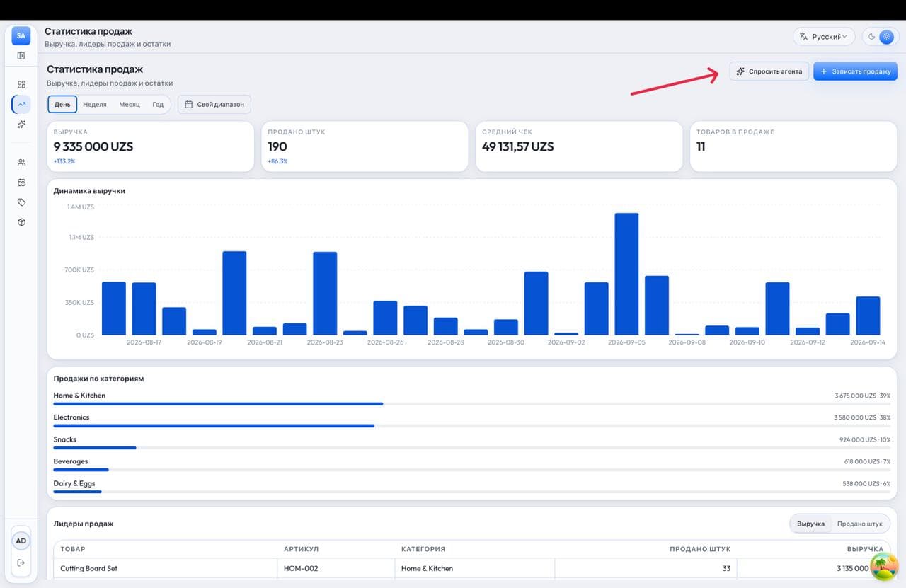Screen dimensions: 906x588
Task: Click the Продано штук 190 card
Action: click(365, 146)
